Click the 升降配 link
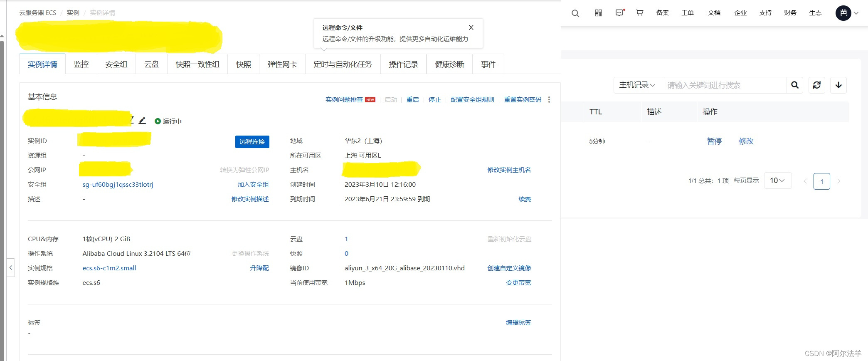Image resolution: width=868 pixels, height=361 pixels. coord(259,268)
